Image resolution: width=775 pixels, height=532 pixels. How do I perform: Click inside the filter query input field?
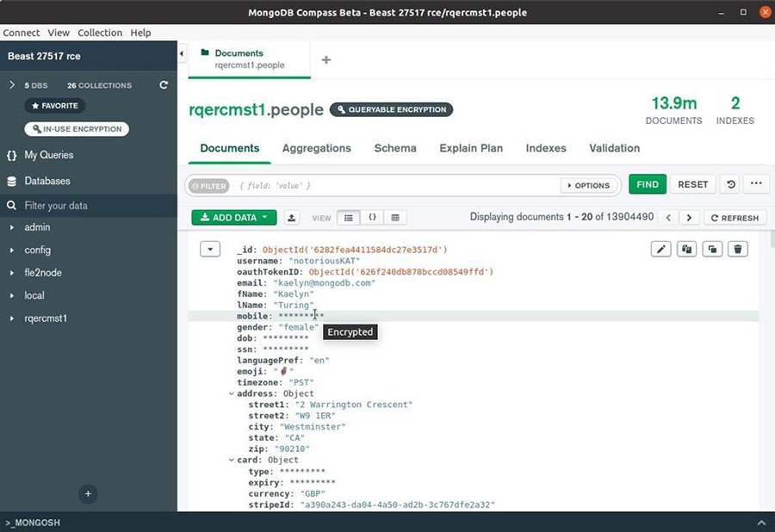387,185
